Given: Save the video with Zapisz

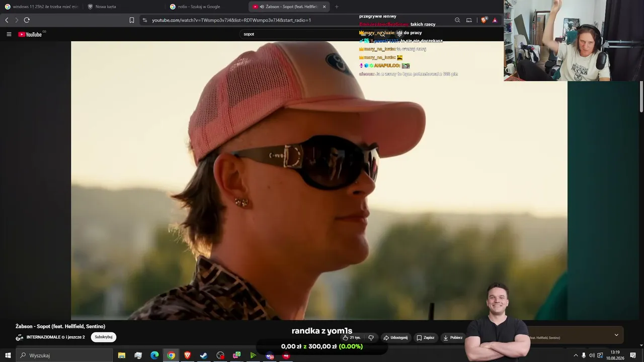Looking at the screenshot, I should click(426, 338).
